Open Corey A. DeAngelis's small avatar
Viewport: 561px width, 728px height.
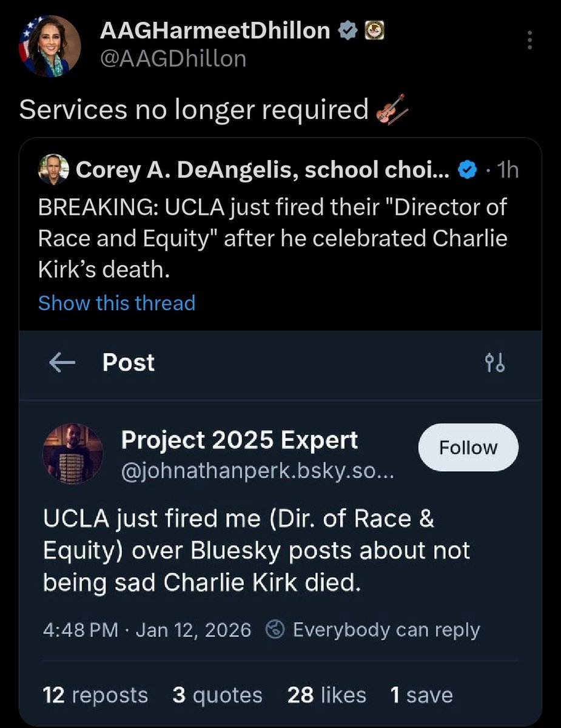54,170
